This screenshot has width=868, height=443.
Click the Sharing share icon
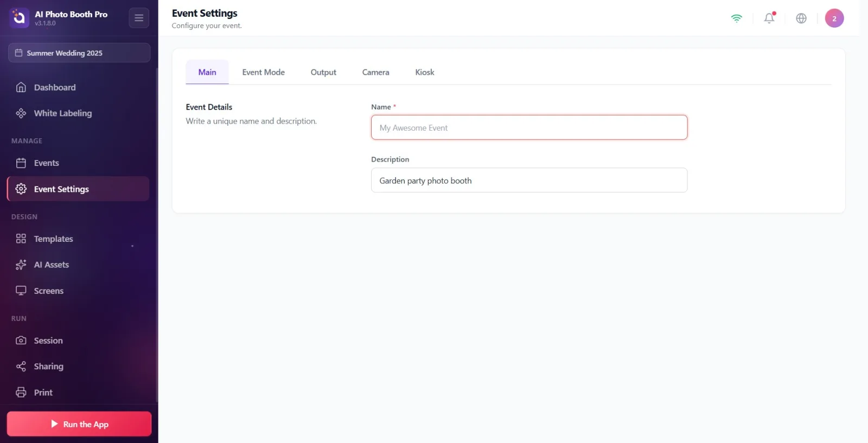(21, 367)
